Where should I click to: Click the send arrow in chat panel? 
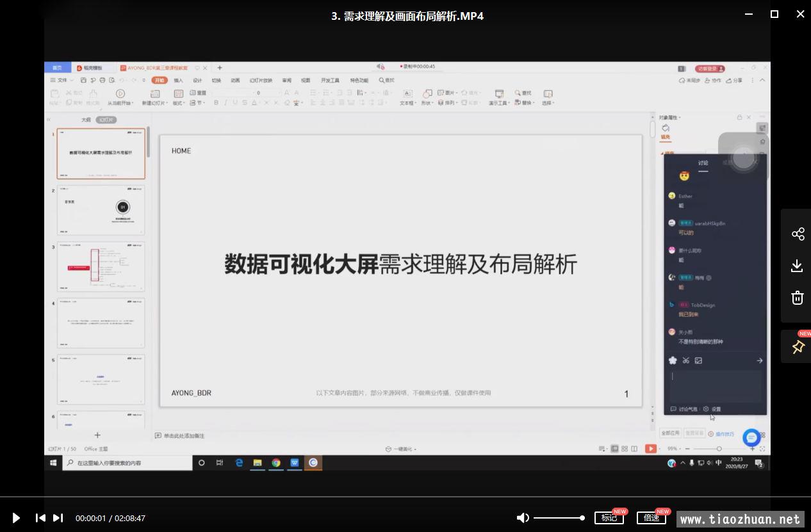pos(759,360)
